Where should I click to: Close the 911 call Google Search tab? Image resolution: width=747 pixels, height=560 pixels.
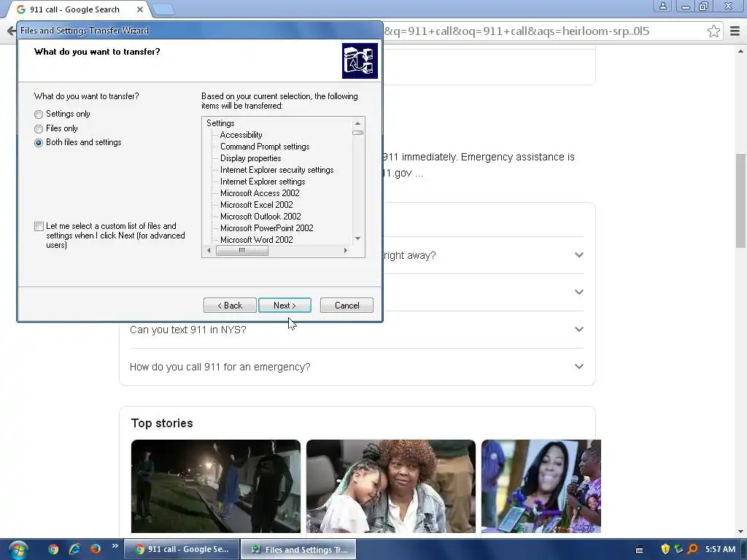pos(139,9)
